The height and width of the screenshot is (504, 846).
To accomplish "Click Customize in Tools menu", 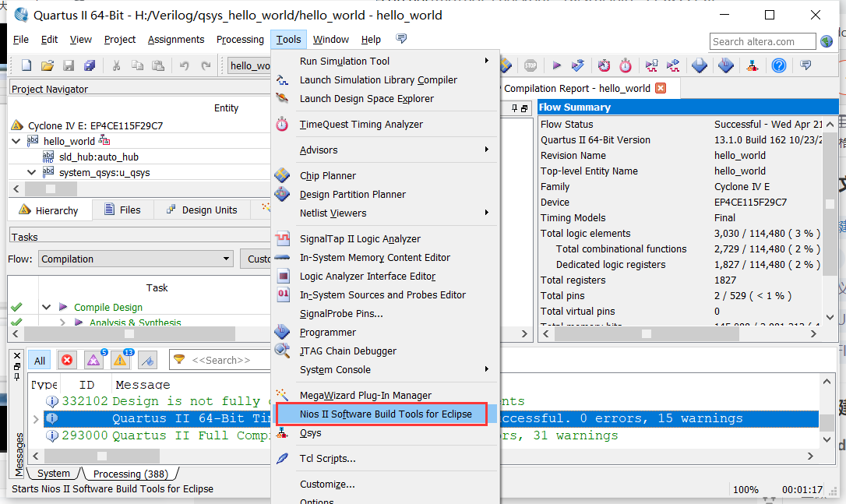I will [327, 484].
